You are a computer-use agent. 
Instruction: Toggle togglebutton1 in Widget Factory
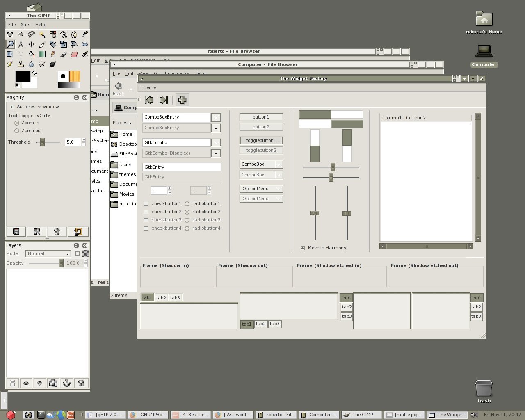[x=261, y=140]
